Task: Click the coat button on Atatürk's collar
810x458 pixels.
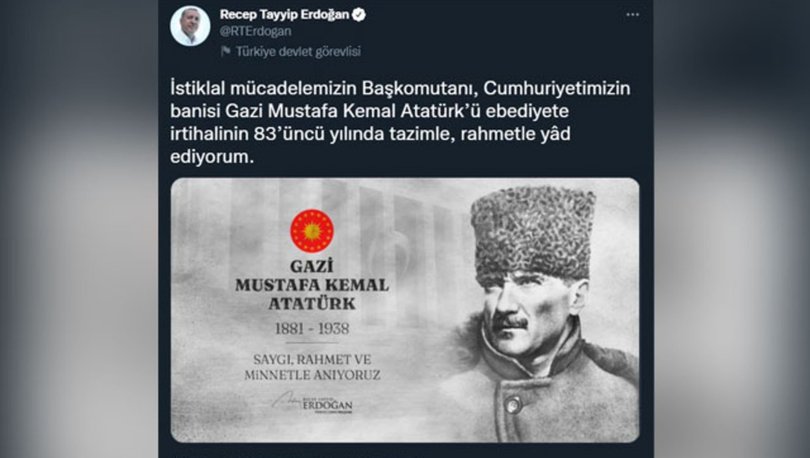Action: [x=512, y=404]
